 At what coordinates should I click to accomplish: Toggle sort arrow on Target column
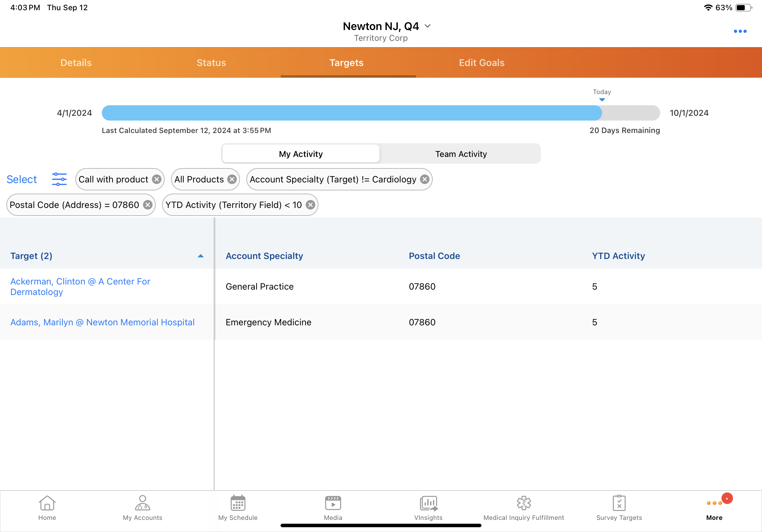click(x=200, y=256)
